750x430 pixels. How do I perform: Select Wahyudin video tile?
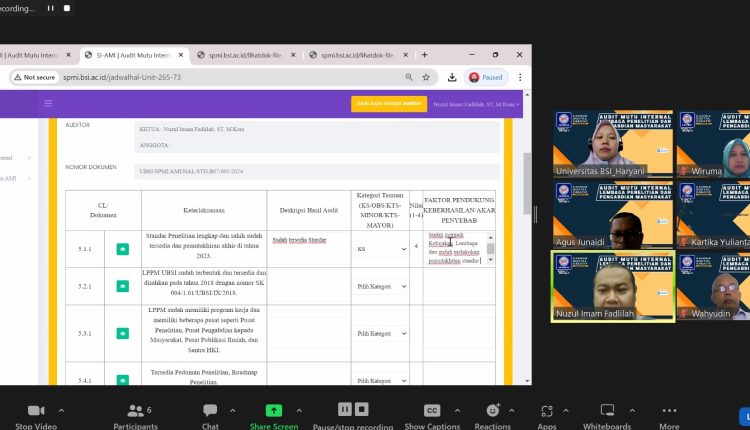coord(713,286)
